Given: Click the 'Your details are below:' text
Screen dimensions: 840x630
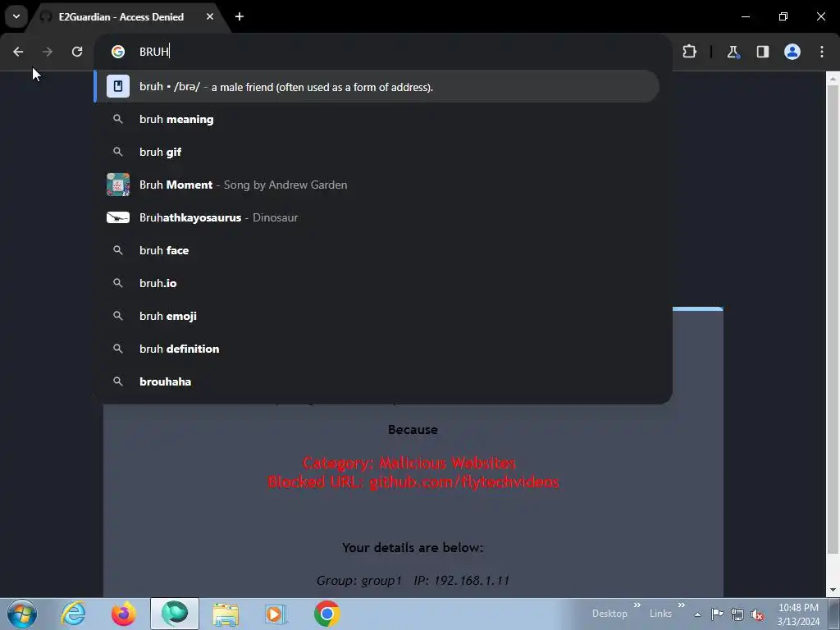Looking at the screenshot, I should (x=413, y=547).
